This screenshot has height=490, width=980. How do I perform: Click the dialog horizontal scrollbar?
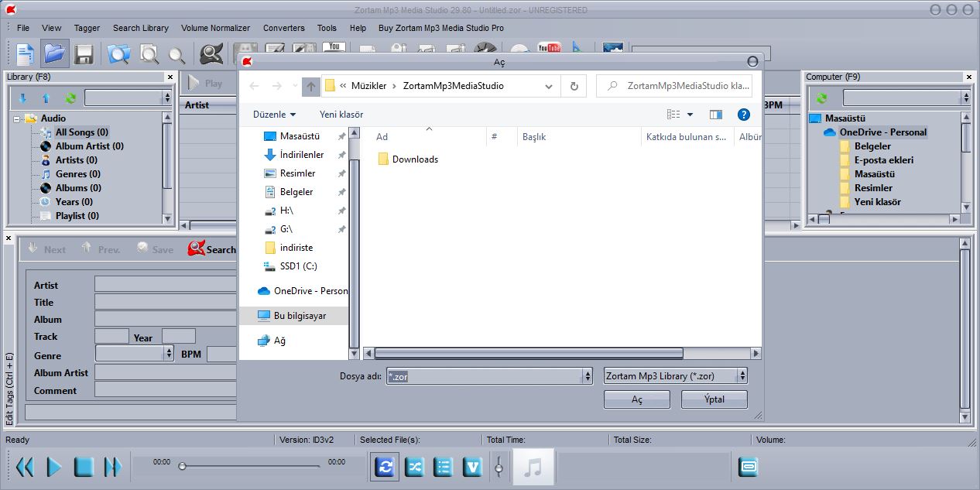[x=529, y=353]
